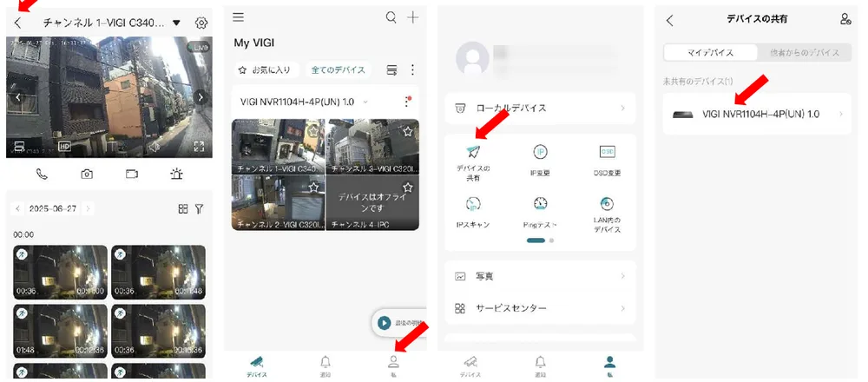This screenshot has height=382, width=868.
Task: Favorite チャンネル 2-VIGI C320I with star
Action: click(314, 188)
